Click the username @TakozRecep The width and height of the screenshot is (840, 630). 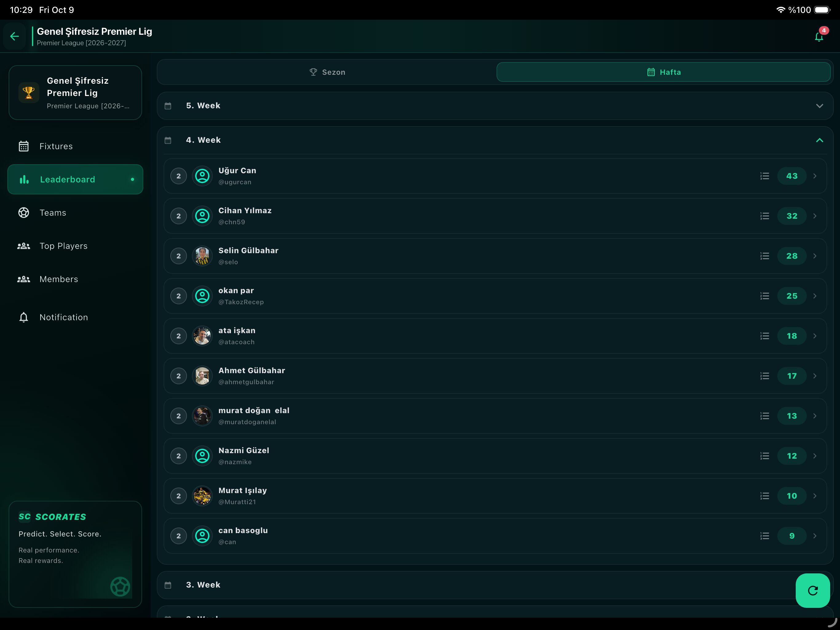pyautogui.click(x=241, y=302)
